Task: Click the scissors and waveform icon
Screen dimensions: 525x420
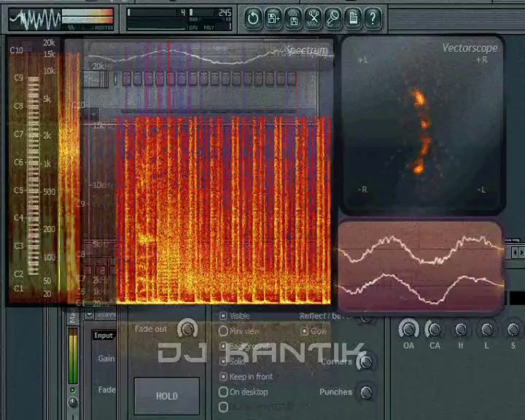Action: 313,17
